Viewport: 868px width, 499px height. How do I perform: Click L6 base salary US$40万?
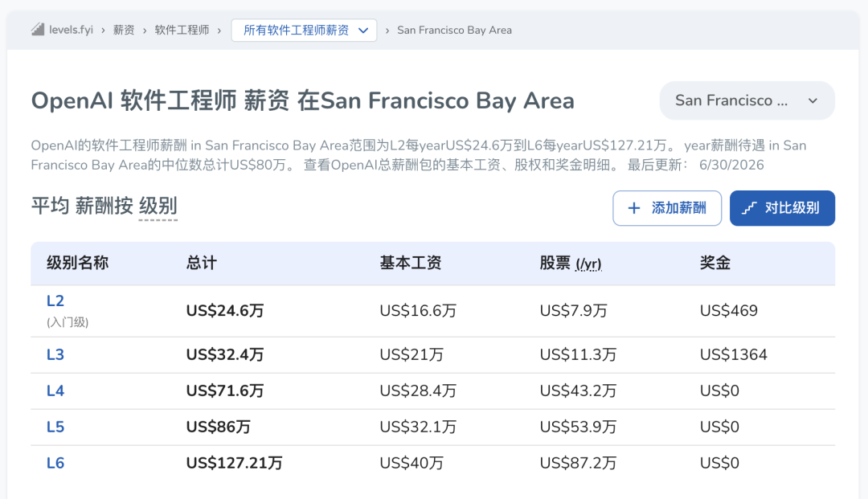[411, 463]
